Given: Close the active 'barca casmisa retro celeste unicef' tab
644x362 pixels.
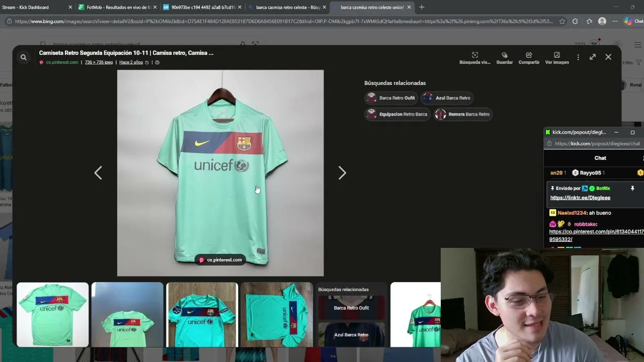Looking at the screenshot, I should click(409, 8).
